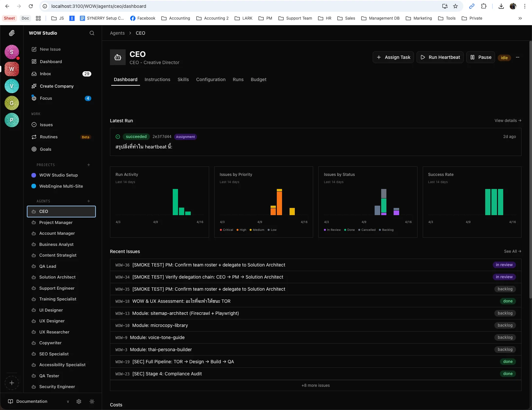The width and height of the screenshot is (532, 410).
Task: Open the search in WOW Studio sidebar
Action: [92, 33]
